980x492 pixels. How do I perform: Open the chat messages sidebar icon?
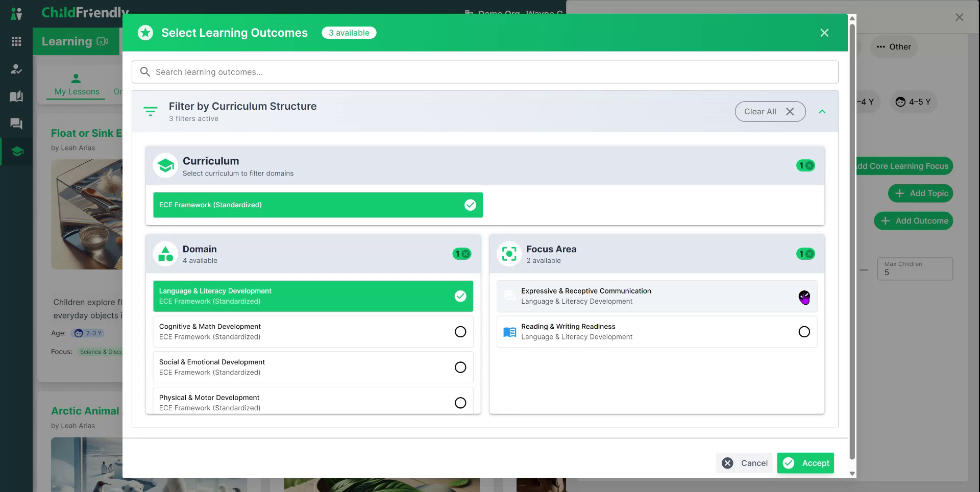pyautogui.click(x=16, y=124)
